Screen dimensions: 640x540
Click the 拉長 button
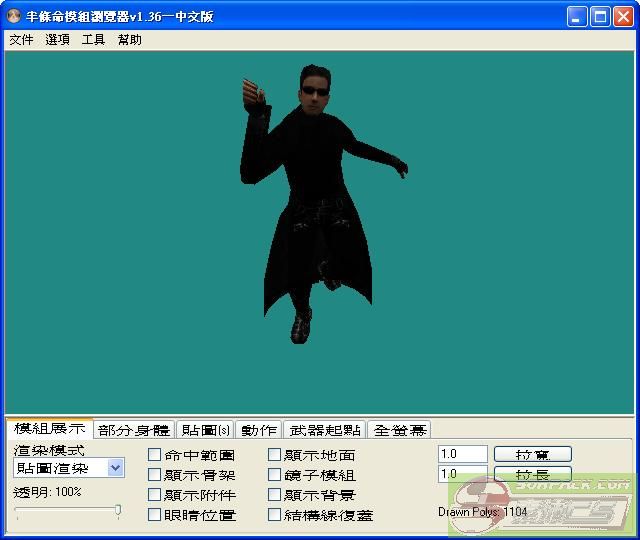point(532,474)
